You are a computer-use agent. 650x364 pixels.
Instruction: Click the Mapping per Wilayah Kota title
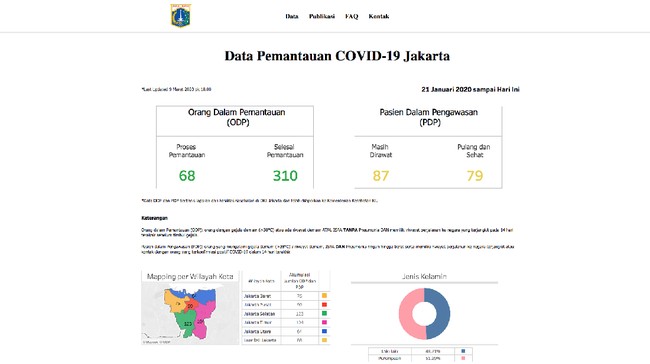tap(190, 277)
